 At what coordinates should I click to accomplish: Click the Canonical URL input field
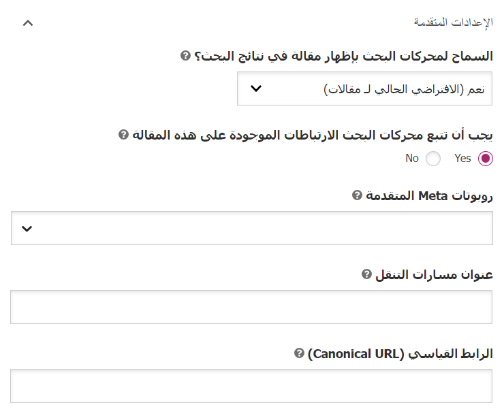(x=251, y=386)
